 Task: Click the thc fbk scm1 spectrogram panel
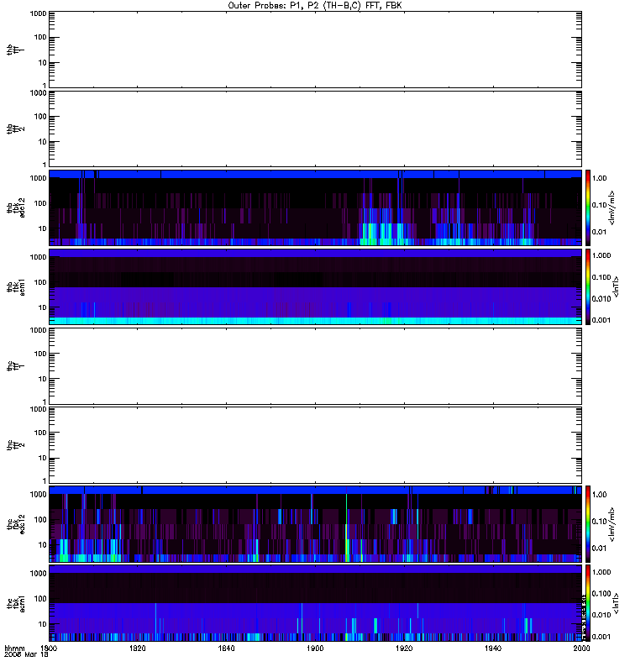pos(315,603)
